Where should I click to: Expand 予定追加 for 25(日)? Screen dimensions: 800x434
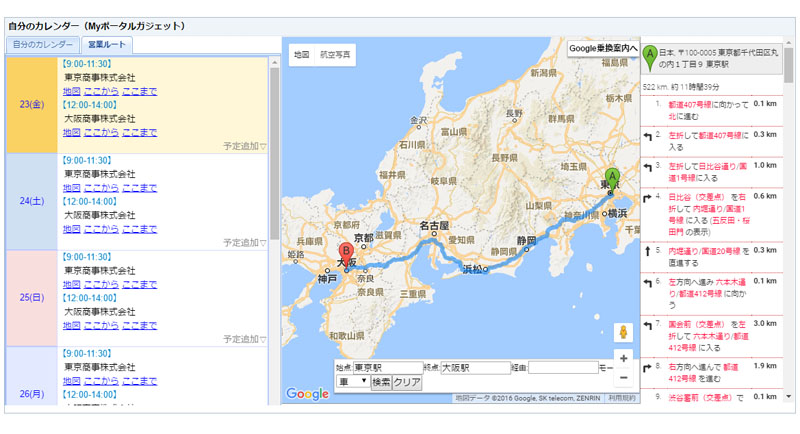pyautogui.click(x=244, y=339)
